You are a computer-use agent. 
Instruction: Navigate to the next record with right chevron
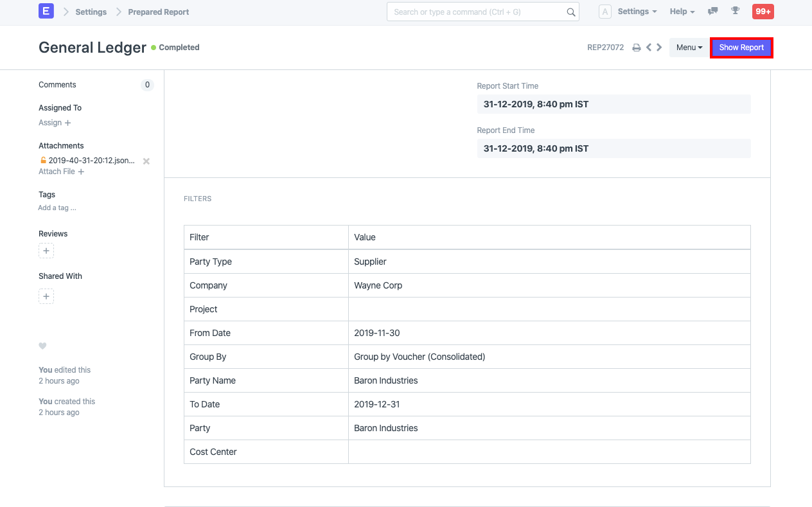[x=658, y=47]
